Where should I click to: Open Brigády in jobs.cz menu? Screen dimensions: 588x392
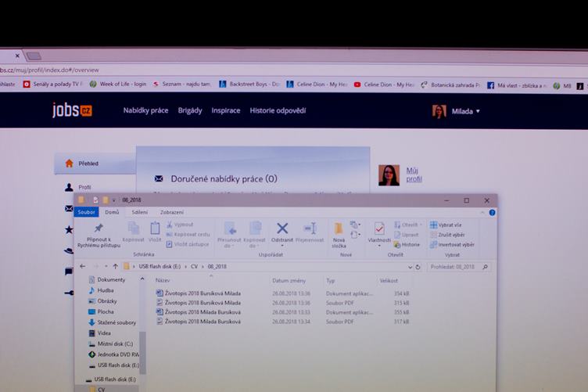(190, 110)
